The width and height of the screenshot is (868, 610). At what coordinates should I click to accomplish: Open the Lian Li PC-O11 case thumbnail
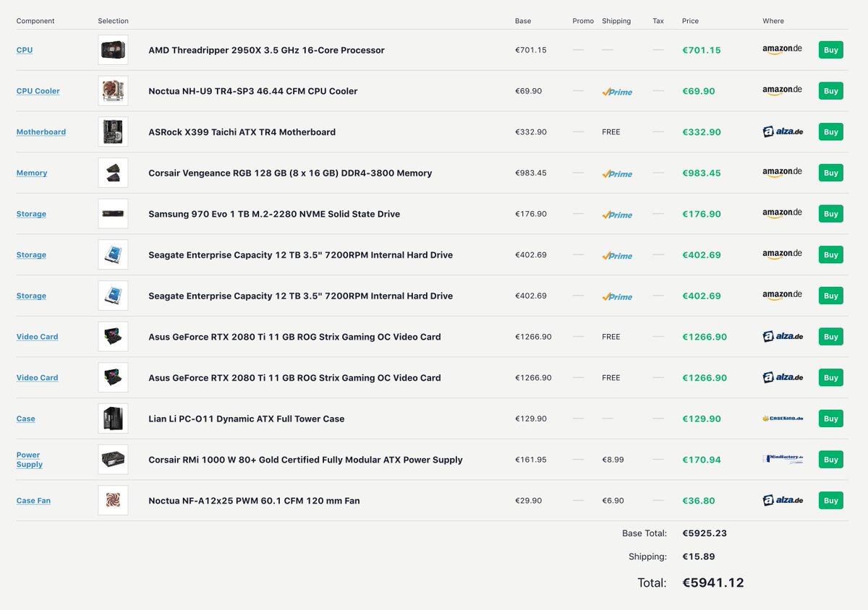click(113, 418)
